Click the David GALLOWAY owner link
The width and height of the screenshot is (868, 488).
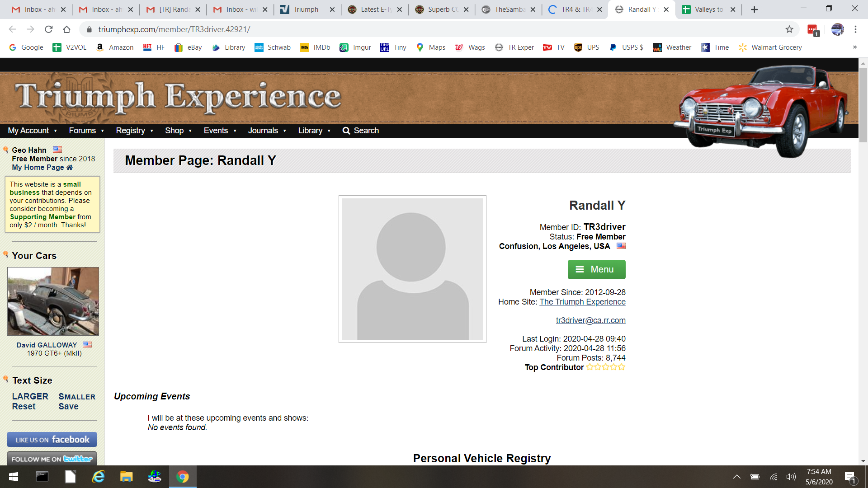(47, 345)
